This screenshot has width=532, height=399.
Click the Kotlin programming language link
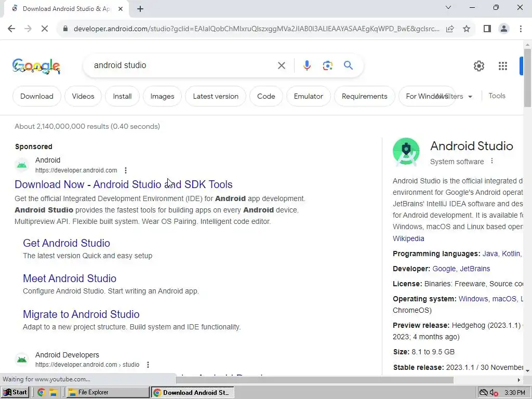pos(511,254)
